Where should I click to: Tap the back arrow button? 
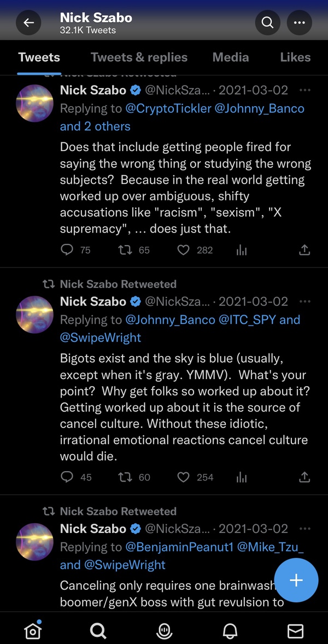click(29, 22)
